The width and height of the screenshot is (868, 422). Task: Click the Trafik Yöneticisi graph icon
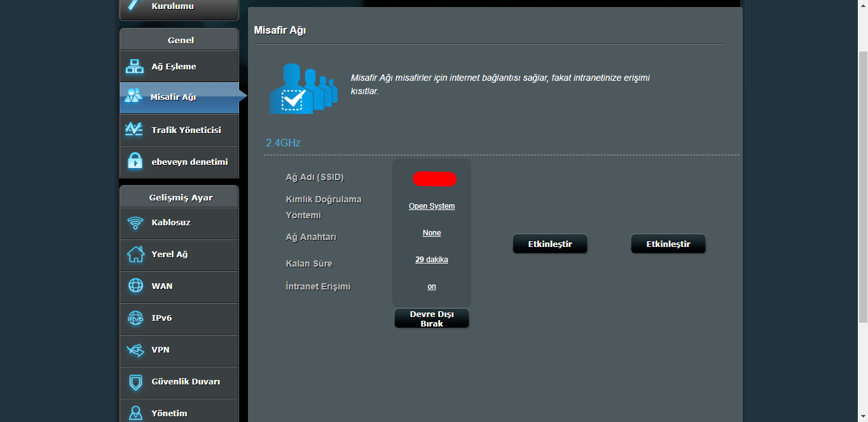point(134,129)
